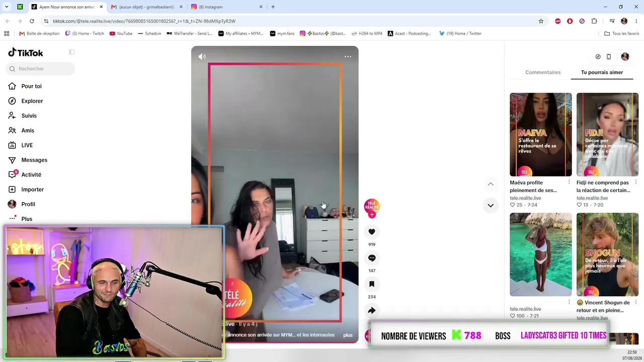The width and height of the screenshot is (644, 362).
Task: Select the 'Tu pourrais aimer' tab
Action: pos(602,72)
